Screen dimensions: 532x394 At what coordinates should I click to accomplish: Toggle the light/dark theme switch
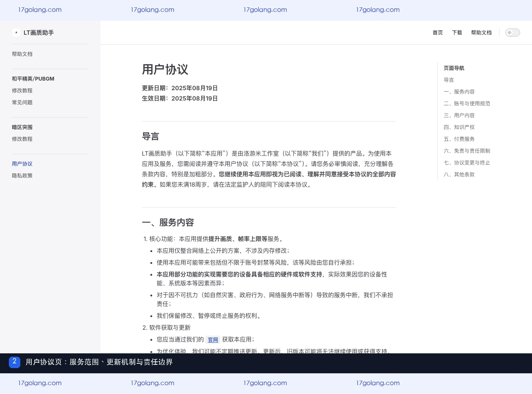tap(513, 33)
